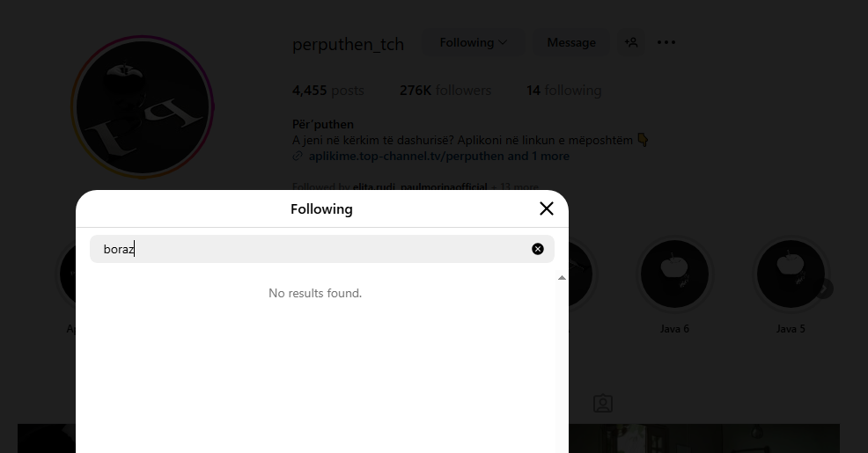Clear the "boraz" search text
Viewport: 868px width, 453px height.
538,249
